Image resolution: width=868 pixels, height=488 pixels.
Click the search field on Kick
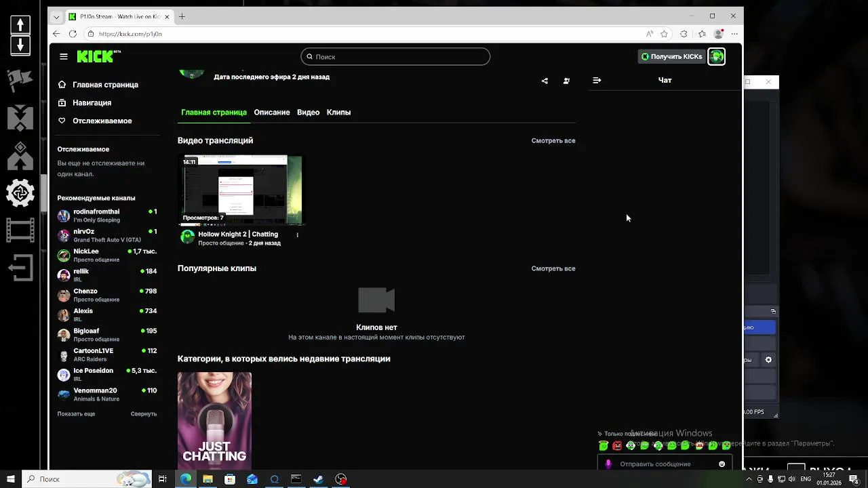click(395, 57)
